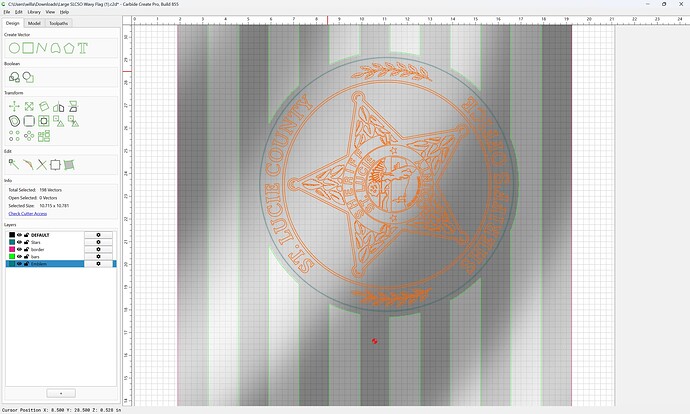This screenshot has height=414, width=690.
Task: Select the Circle create-vector tool
Action: [14, 48]
